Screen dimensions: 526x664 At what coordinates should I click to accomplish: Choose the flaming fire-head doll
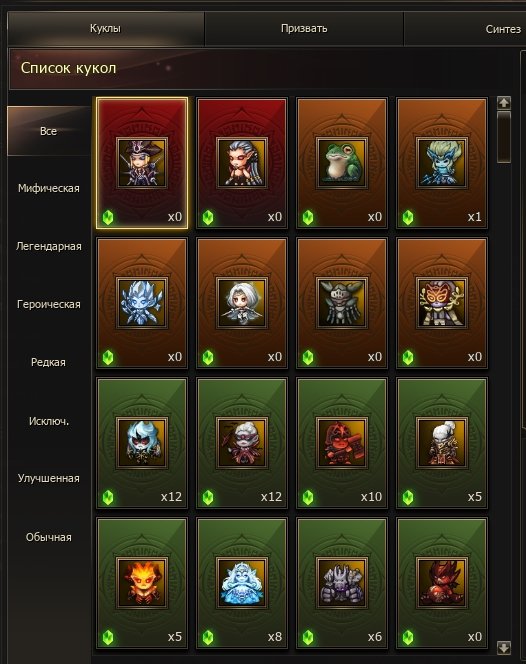142,583
